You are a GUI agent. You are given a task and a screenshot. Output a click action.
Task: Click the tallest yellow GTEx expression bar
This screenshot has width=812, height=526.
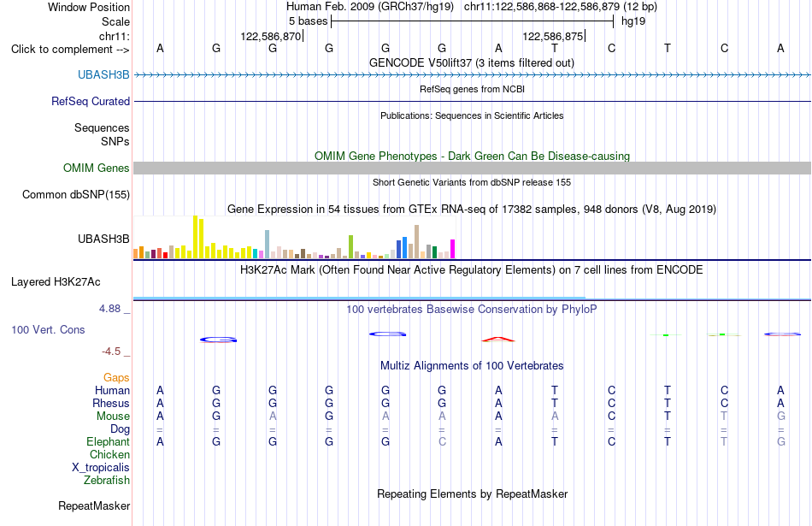click(x=195, y=237)
